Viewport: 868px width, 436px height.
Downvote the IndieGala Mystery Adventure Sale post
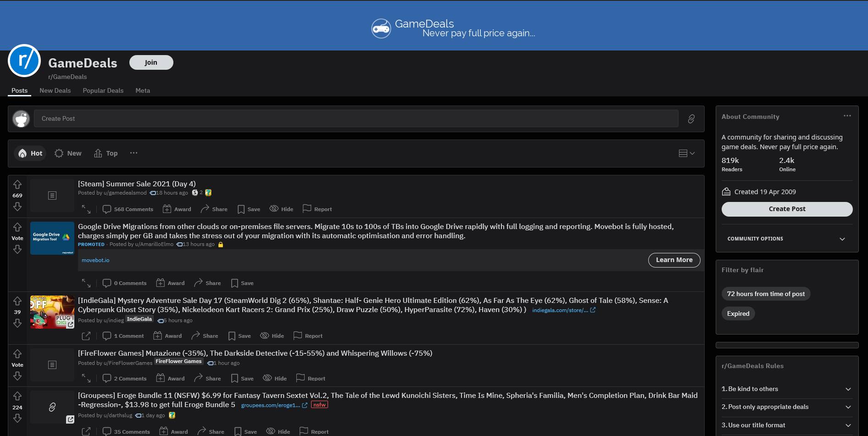(x=17, y=323)
